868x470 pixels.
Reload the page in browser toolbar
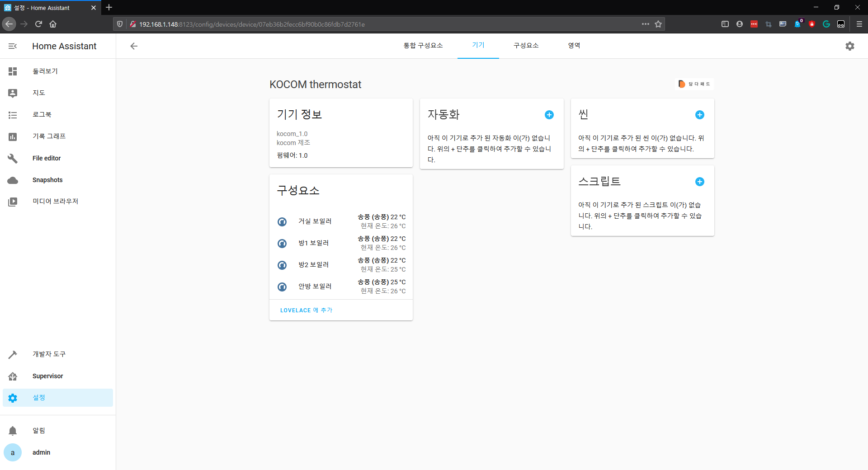(38, 24)
